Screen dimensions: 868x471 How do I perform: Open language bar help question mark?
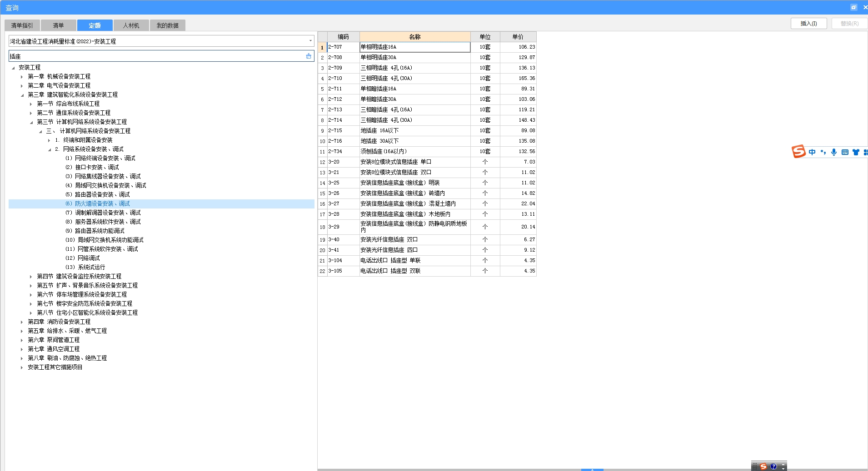tap(773, 466)
